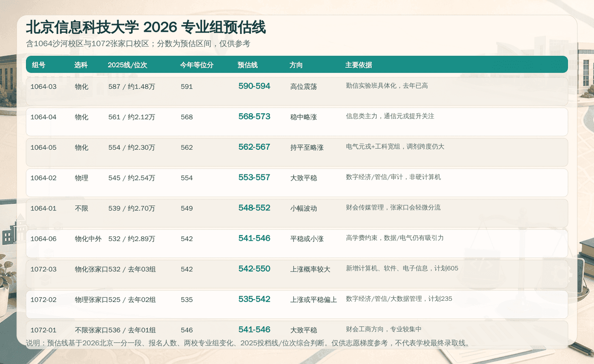Click equivalent score 554
The height and width of the screenshot is (364, 594).
tap(187, 178)
